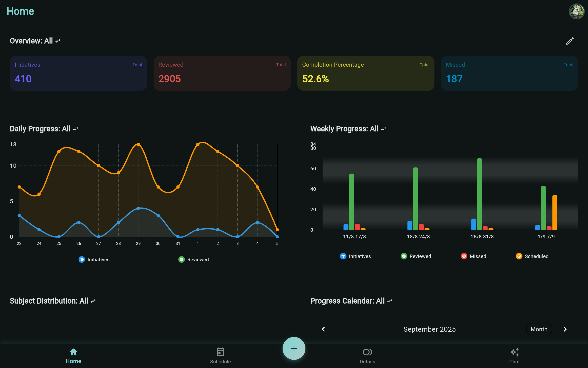The width and height of the screenshot is (588, 368).
Task: Click the Total label on Reviewed card
Action: (281, 65)
